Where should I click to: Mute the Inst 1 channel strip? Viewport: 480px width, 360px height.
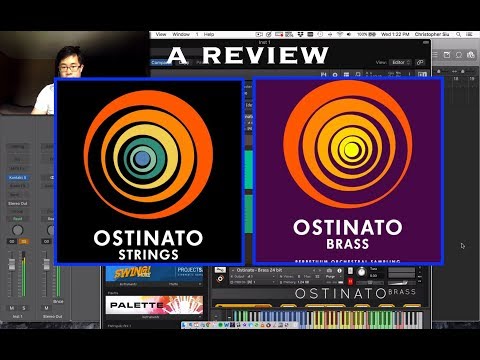click(12, 308)
